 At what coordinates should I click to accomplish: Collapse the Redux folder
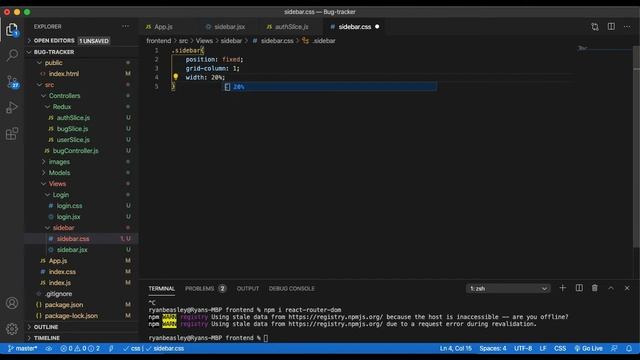[x=62, y=107]
